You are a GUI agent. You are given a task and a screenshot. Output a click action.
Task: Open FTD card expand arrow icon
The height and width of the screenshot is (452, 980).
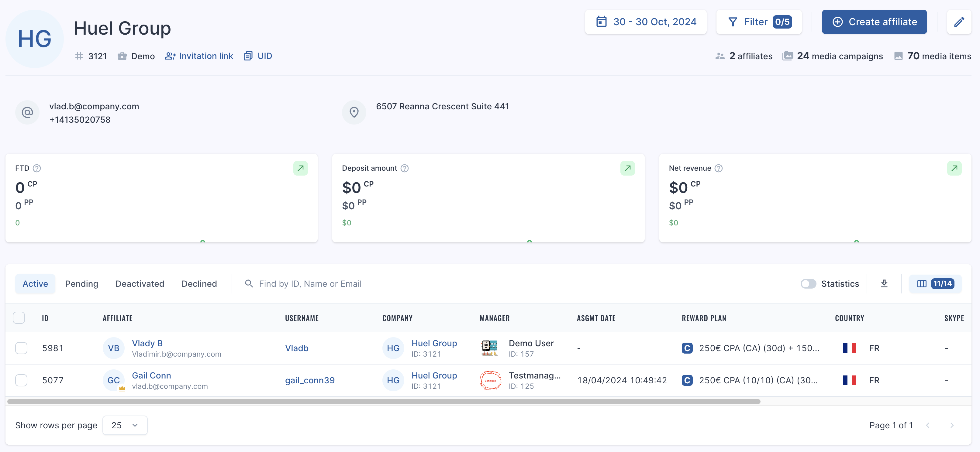click(x=300, y=168)
